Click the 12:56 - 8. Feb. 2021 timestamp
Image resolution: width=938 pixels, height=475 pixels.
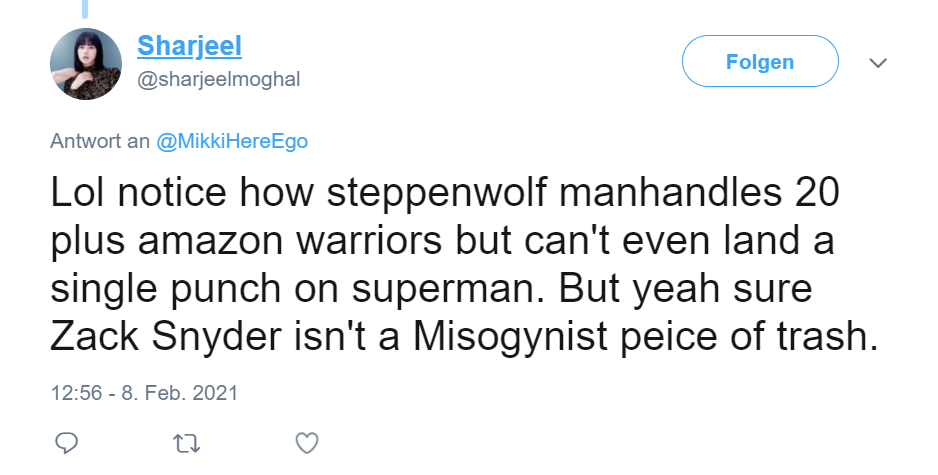pos(144,392)
